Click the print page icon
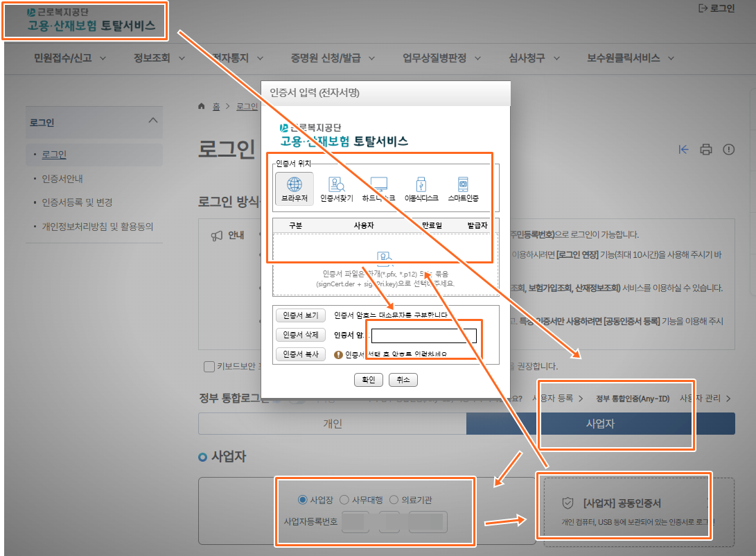The height and width of the screenshot is (556, 756). (x=706, y=150)
